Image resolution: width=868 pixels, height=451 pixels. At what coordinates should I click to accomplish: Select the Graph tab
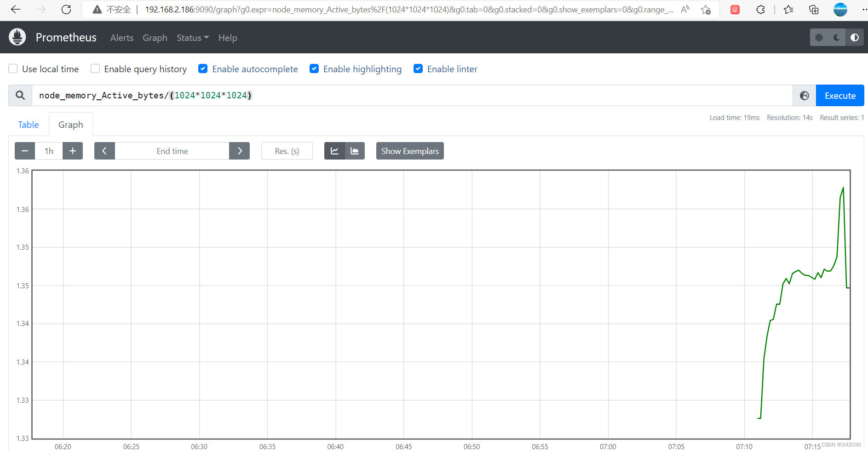pyautogui.click(x=71, y=125)
